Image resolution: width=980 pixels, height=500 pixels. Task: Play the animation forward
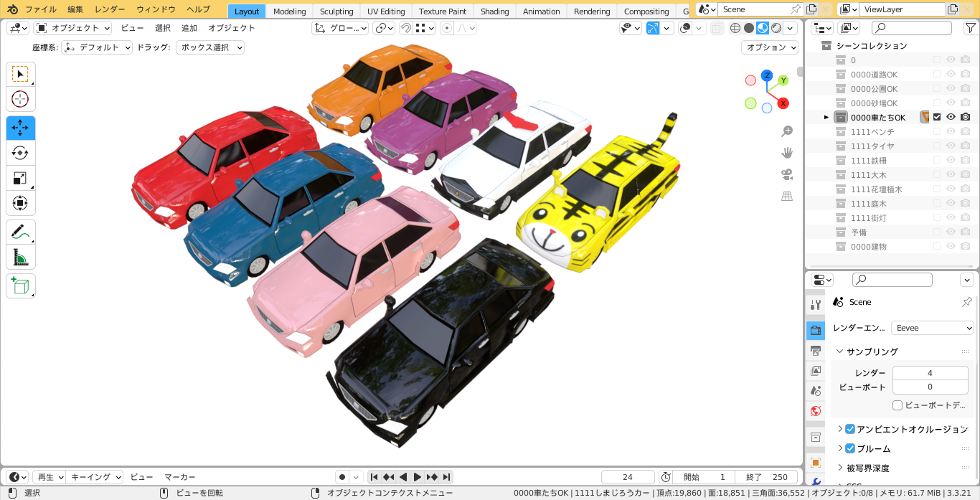pyautogui.click(x=418, y=477)
